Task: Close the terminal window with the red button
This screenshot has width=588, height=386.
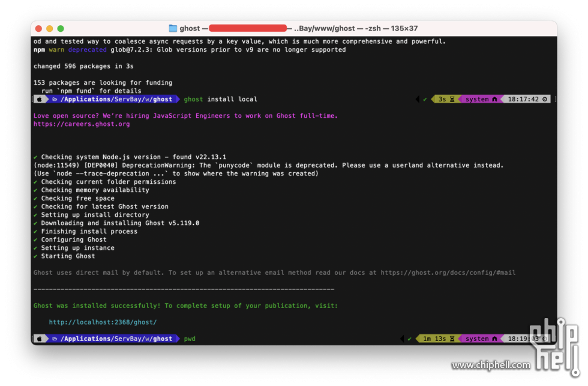Action: (x=38, y=28)
